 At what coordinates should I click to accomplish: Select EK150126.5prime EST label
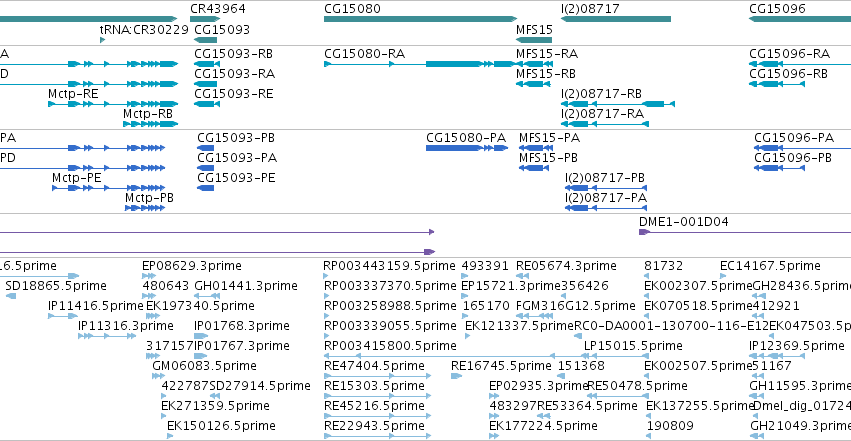point(221,426)
